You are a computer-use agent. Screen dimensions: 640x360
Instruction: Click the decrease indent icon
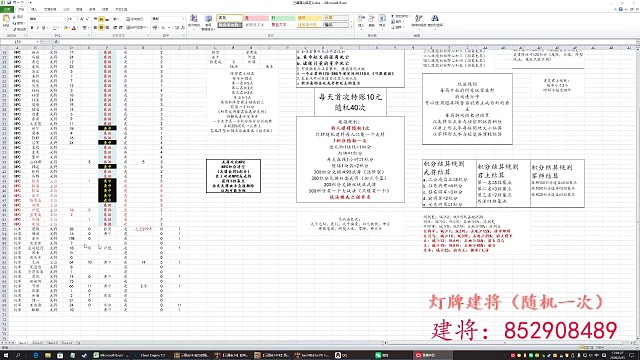pyautogui.click(x=116, y=27)
